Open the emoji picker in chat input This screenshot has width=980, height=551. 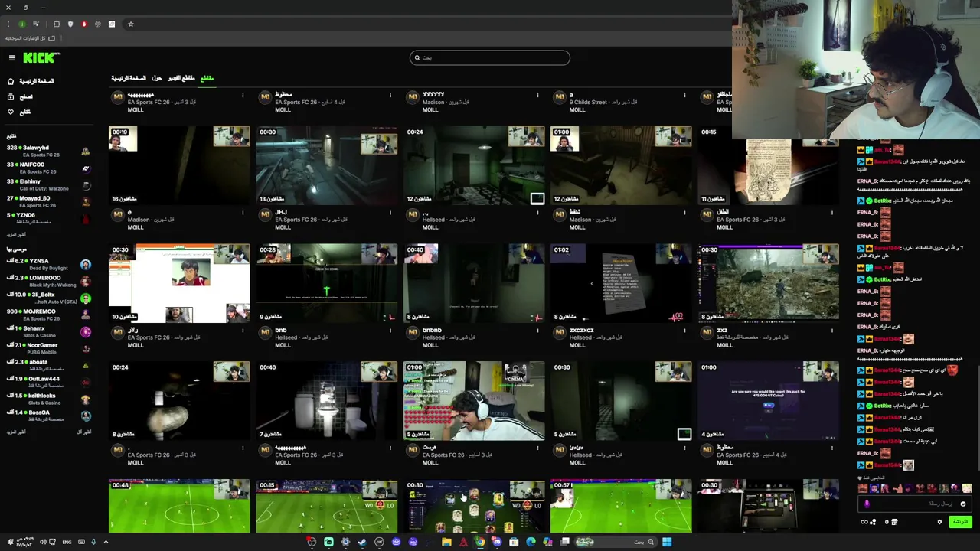point(963,504)
